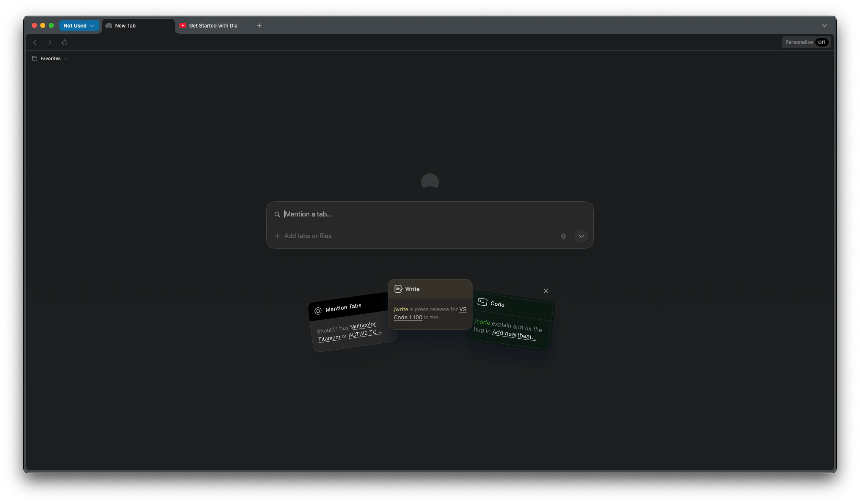The image size is (860, 504).
Task: Click the Dia logo above the search box
Action: point(430,182)
